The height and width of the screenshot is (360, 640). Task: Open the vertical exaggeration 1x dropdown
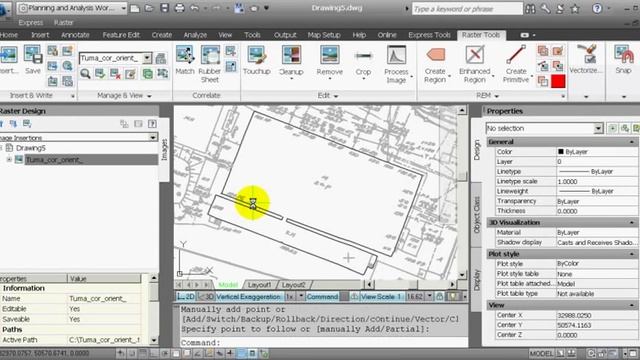tap(301, 297)
